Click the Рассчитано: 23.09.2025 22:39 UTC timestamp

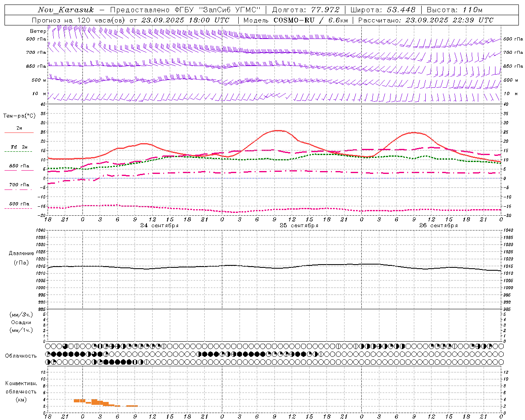426,20
